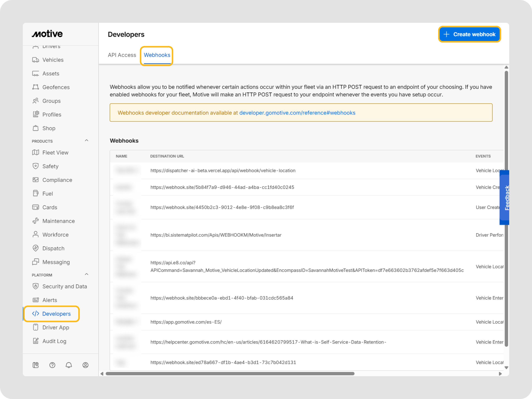Viewport: 532px width, 399px height.
Task: Click the Create webhook button
Action: [469, 34]
